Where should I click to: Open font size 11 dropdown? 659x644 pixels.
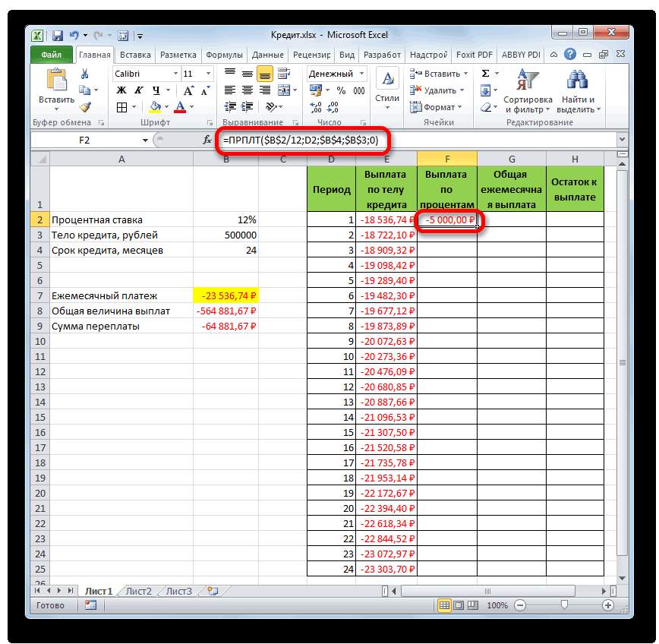pyautogui.click(x=208, y=74)
